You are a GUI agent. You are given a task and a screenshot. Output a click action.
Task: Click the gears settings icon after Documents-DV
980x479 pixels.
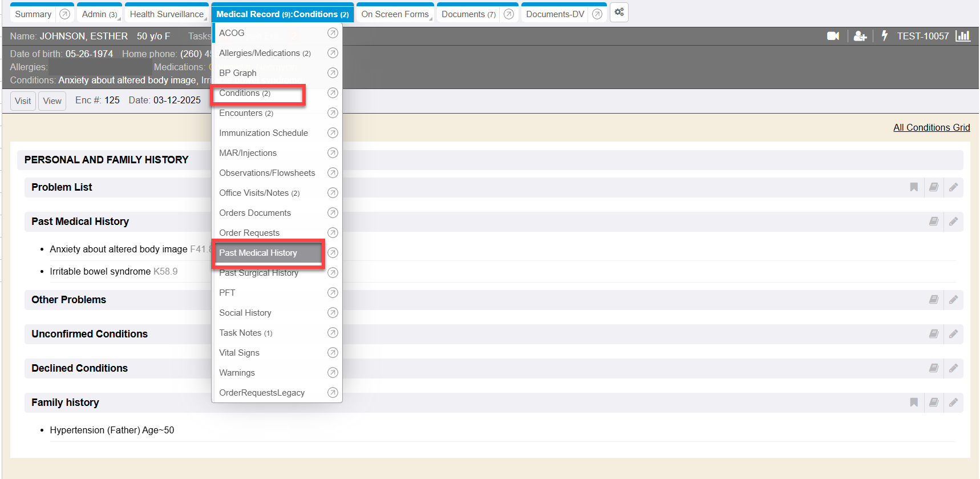click(x=619, y=13)
